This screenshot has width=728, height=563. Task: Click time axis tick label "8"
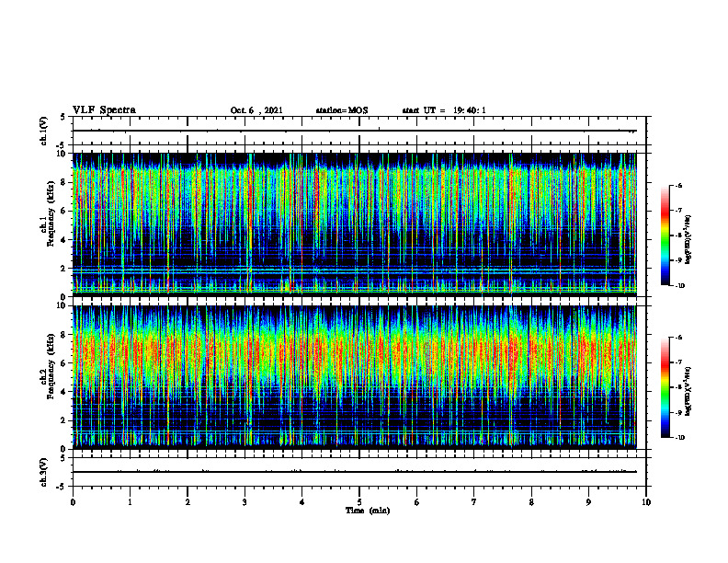point(531,502)
